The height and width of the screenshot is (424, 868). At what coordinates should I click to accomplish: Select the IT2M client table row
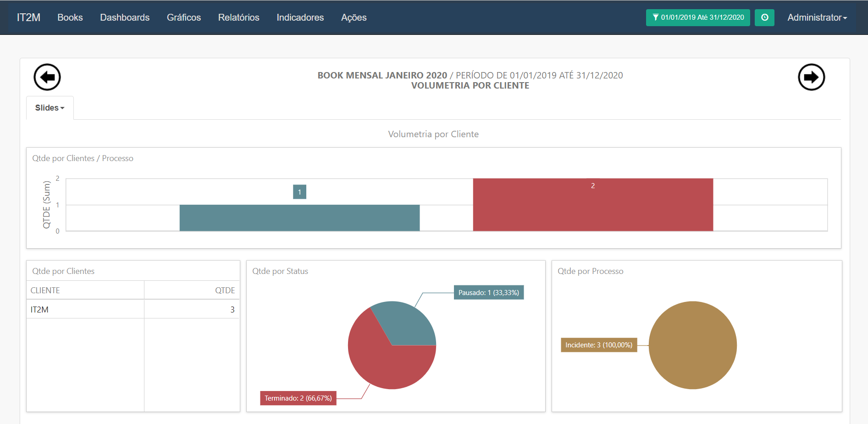[x=133, y=310]
